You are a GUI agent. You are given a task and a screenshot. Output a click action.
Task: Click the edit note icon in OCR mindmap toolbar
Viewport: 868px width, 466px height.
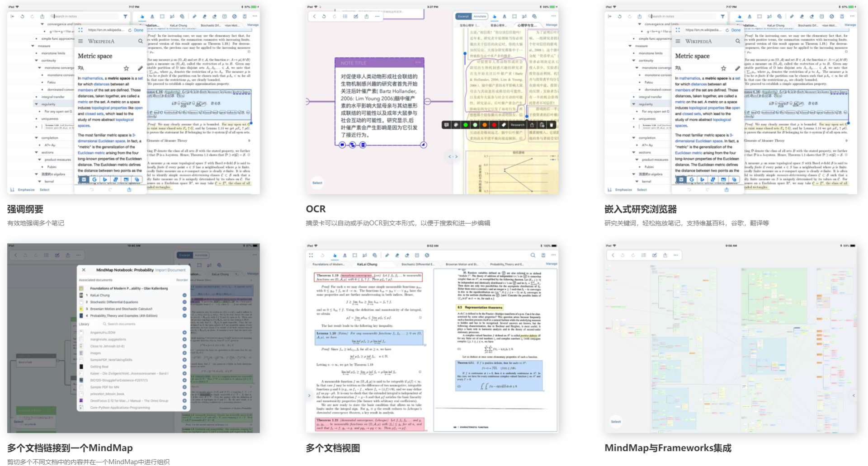pyautogui.click(x=356, y=16)
